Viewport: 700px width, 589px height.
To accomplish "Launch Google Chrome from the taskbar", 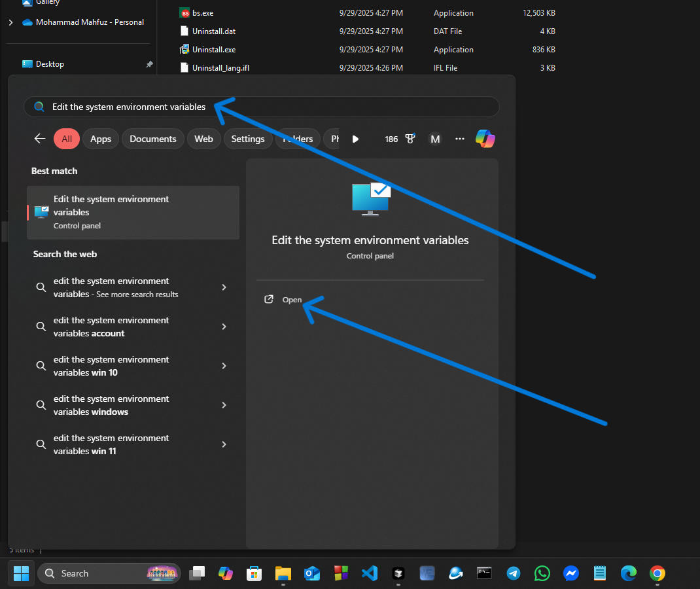I will coord(657,573).
